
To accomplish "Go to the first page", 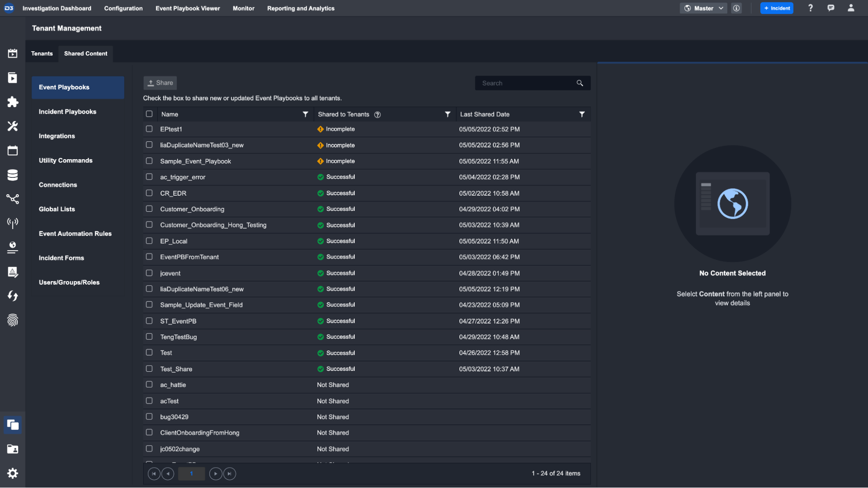I will (154, 474).
